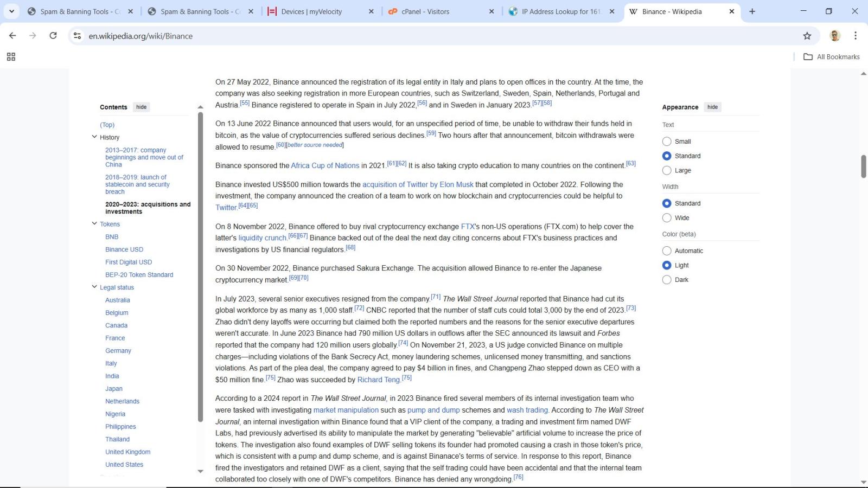Image resolution: width=868 pixels, height=488 pixels.
Task: Select the Wide width option
Action: click(x=667, y=218)
